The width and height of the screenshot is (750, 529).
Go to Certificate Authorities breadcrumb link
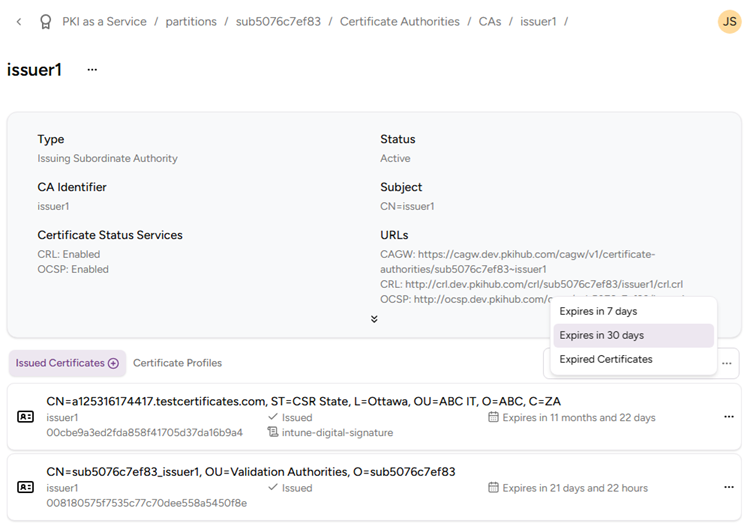(399, 21)
